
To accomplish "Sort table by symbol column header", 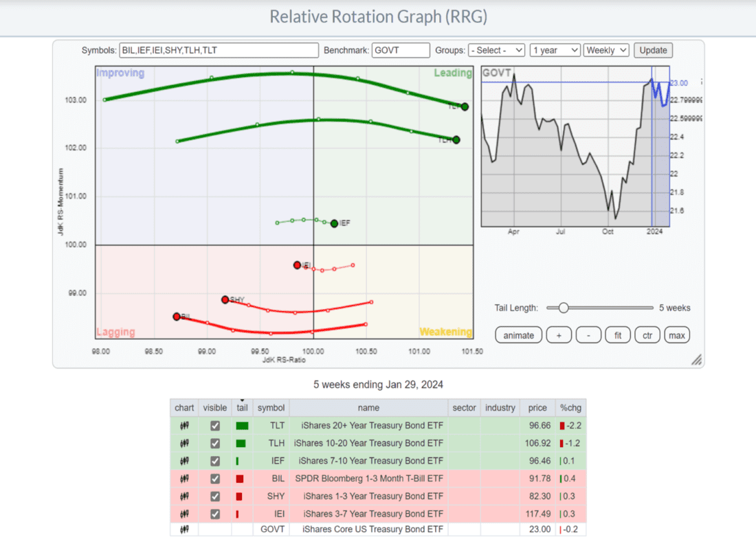I will point(271,407).
